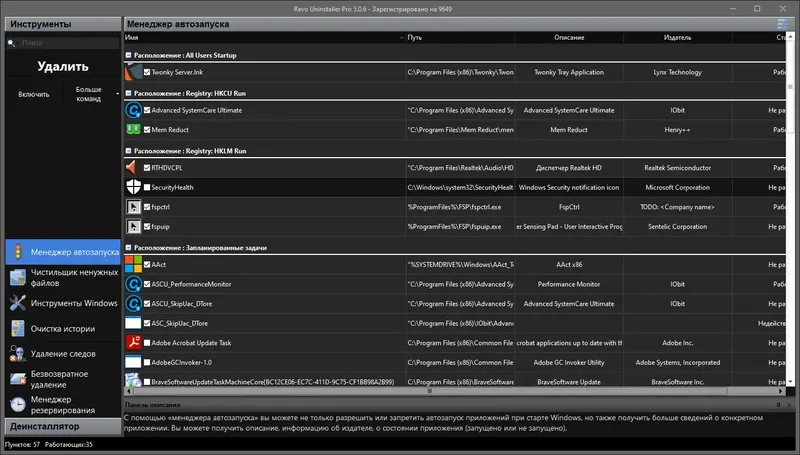Click the fspctrl cursor icon
The width and height of the screenshot is (800, 455).
point(133,207)
